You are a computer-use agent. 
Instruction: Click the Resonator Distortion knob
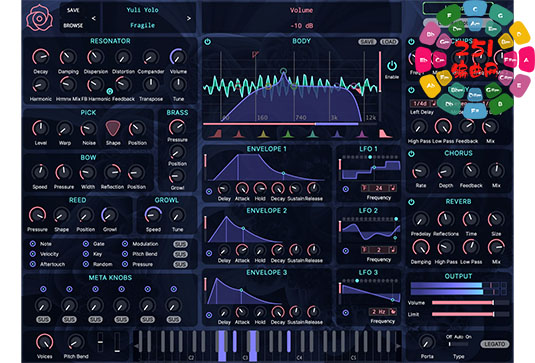point(123,57)
